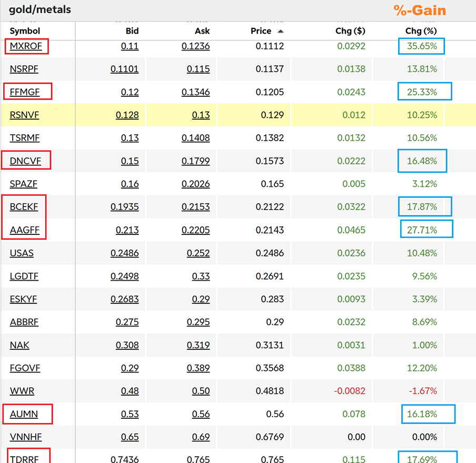Click the NAK ticker link
This screenshot has width=476, height=463.
19,346
